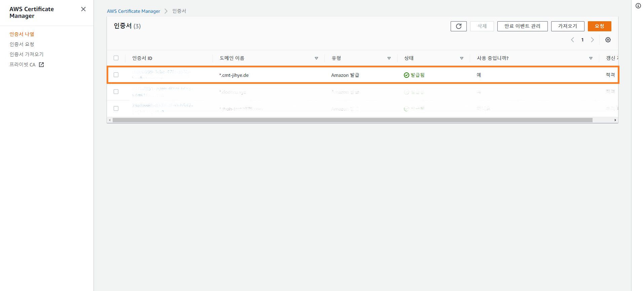The height and width of the screenshot is (291, 644).
Task: Select the third certificate row checkbox
Action: click(116, 108)
